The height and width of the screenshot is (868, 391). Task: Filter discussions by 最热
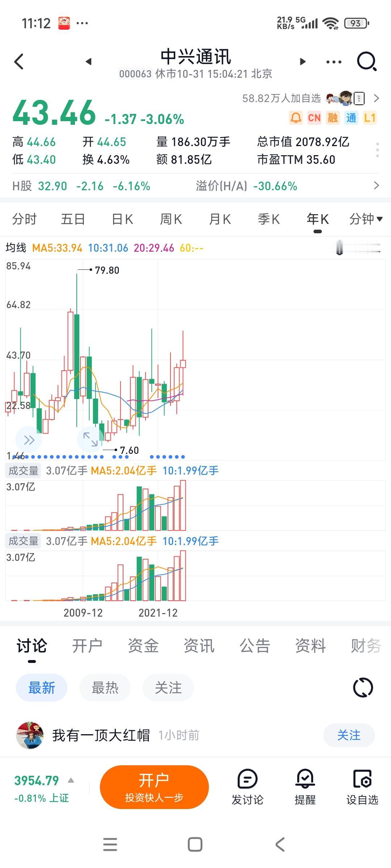pos(105,688)
